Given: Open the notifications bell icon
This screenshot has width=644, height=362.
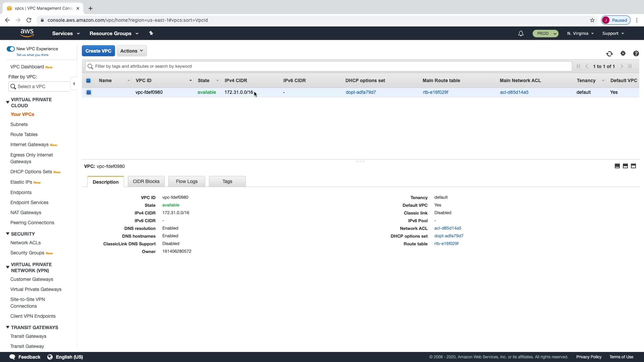Looking at the screenshot, I should point(521,34).
